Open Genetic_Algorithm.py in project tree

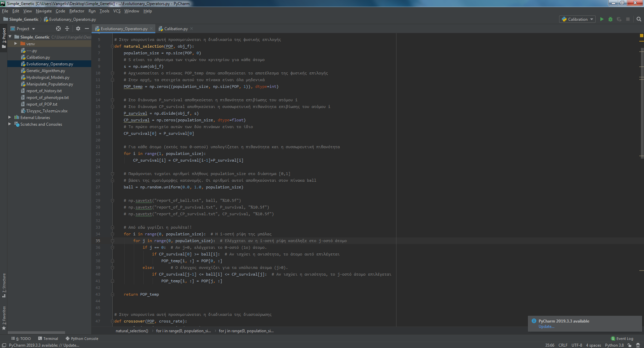[46, 71]
